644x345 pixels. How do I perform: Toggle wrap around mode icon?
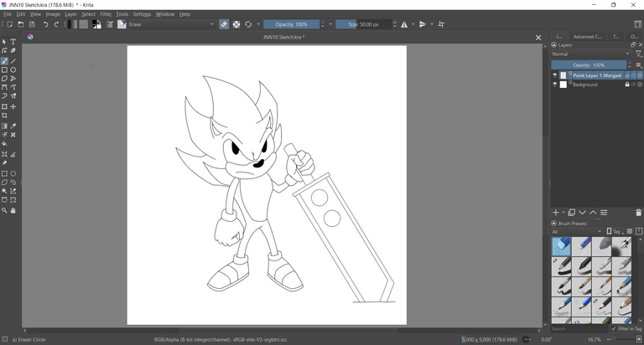[441, 24]
